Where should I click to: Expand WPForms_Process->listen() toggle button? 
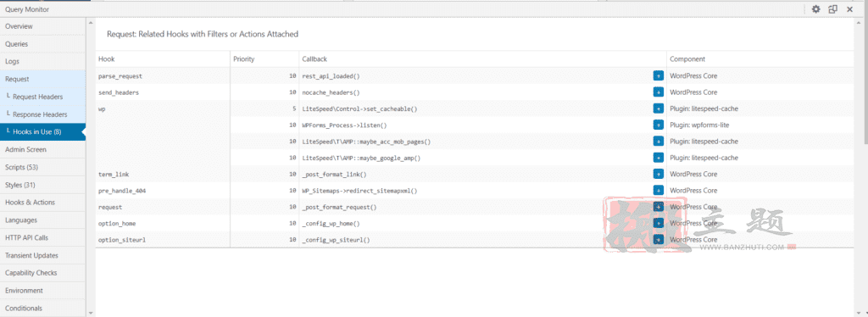(658, 125)
